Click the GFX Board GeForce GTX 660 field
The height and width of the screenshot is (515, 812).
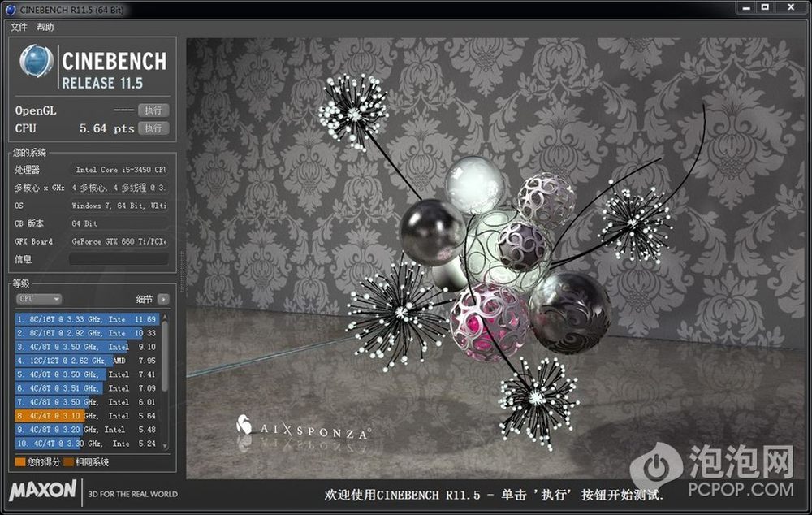click(x=119, y=241)
